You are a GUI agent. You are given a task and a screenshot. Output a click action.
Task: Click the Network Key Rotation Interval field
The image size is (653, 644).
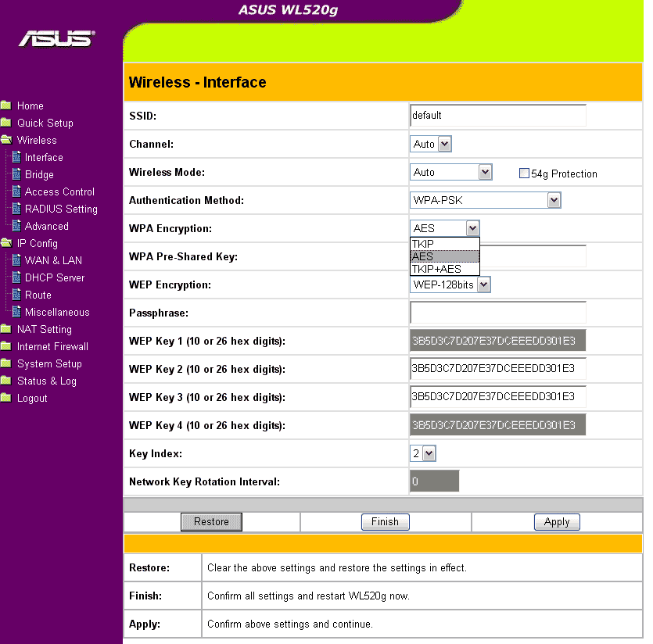tap(434, 481)
